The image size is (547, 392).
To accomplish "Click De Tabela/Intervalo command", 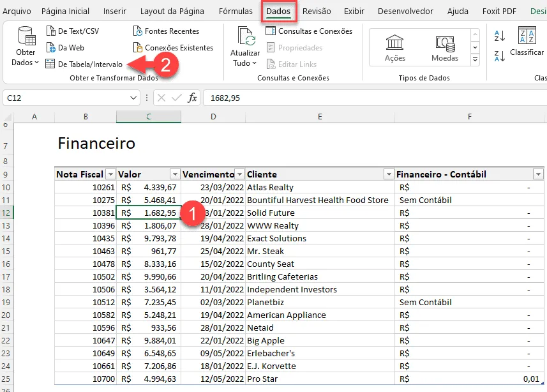I will point(84,64).
